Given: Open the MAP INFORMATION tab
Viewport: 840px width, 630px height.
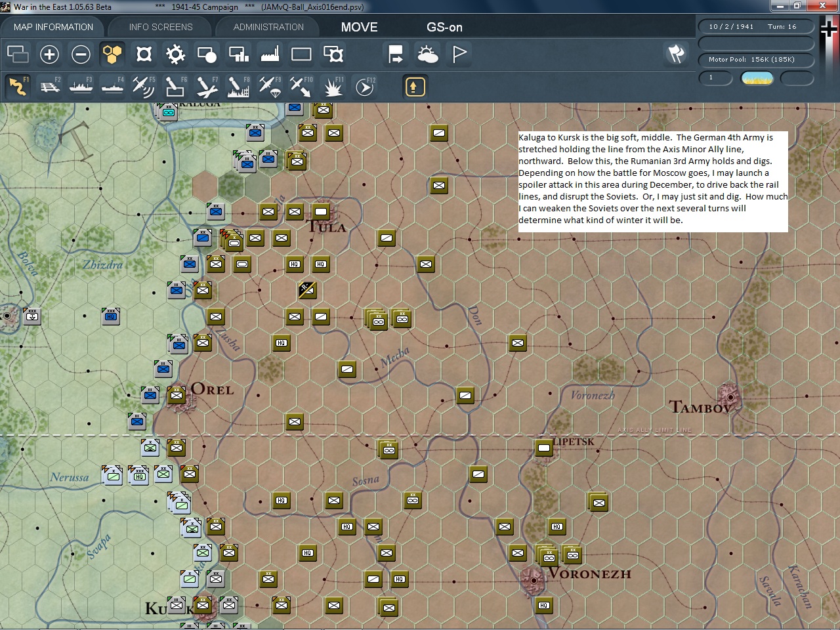Looking at the screenshot, I should (x=53, y=27).
